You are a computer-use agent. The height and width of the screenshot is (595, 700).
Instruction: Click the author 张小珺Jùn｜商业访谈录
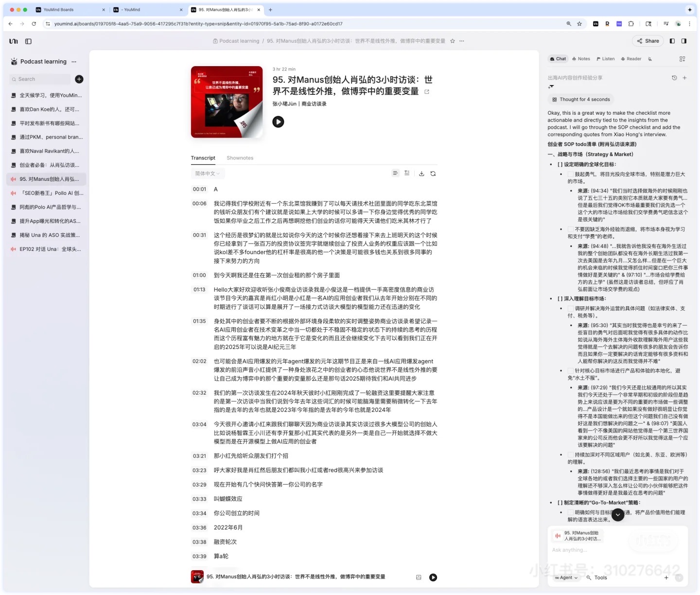(299, 104)
